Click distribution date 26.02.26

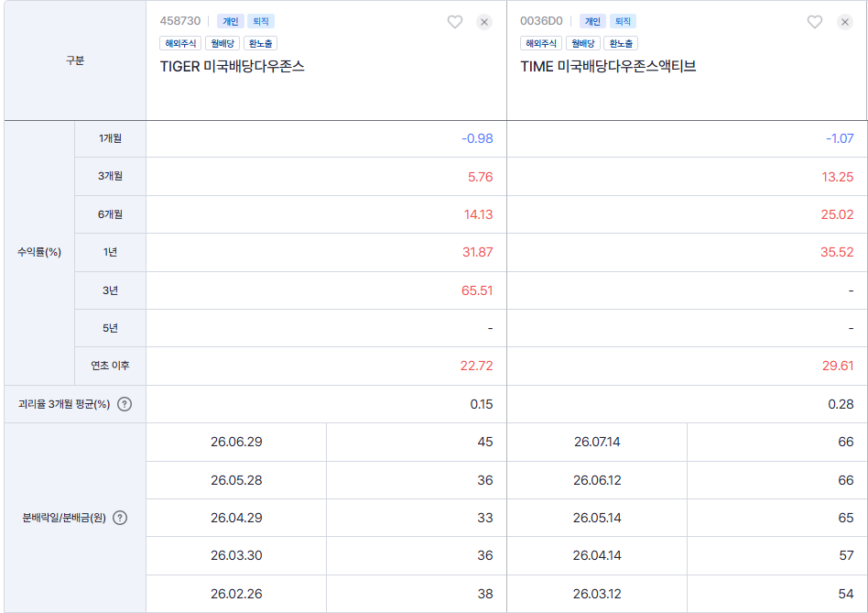(x=236, y=594)
